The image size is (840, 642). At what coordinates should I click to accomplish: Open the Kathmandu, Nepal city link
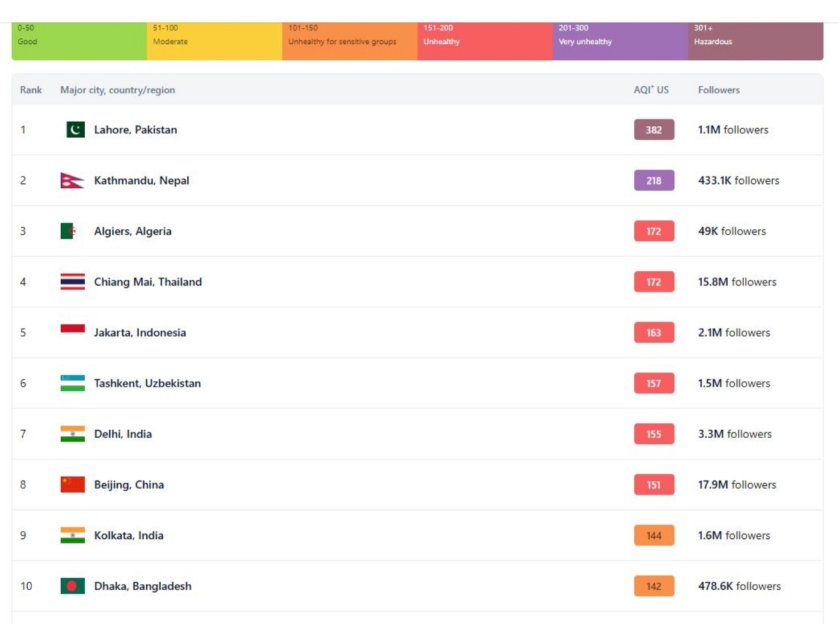[x=141, y=180]
